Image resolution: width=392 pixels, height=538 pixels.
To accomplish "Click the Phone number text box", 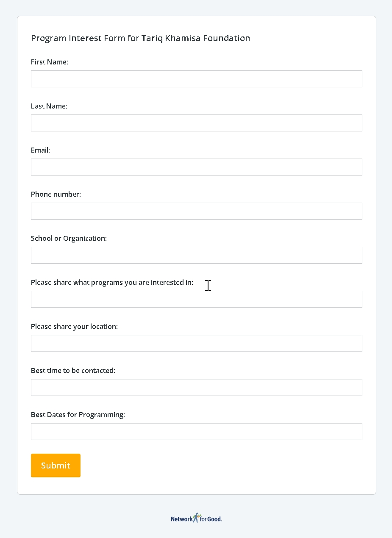I will 197,211.
